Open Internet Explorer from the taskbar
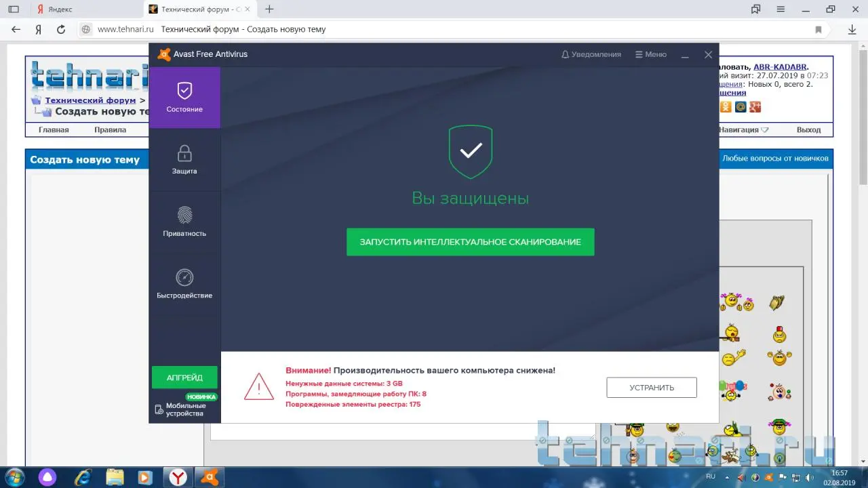The width and height of the screenshot is (868, 488). (x=83, y=476)
